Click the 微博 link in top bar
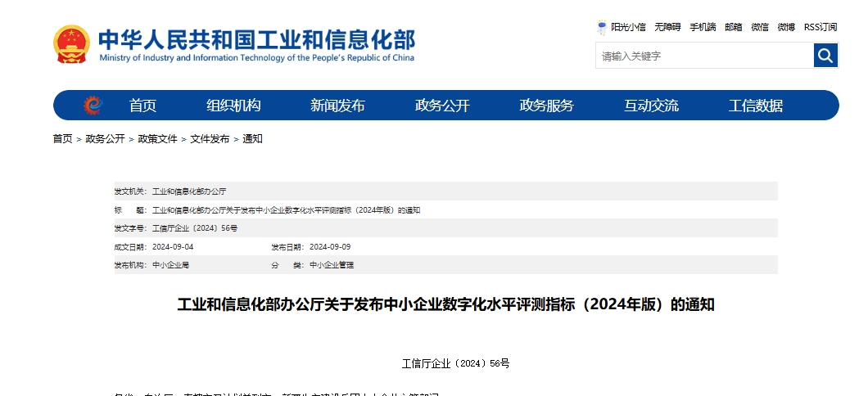 (786, 27)
